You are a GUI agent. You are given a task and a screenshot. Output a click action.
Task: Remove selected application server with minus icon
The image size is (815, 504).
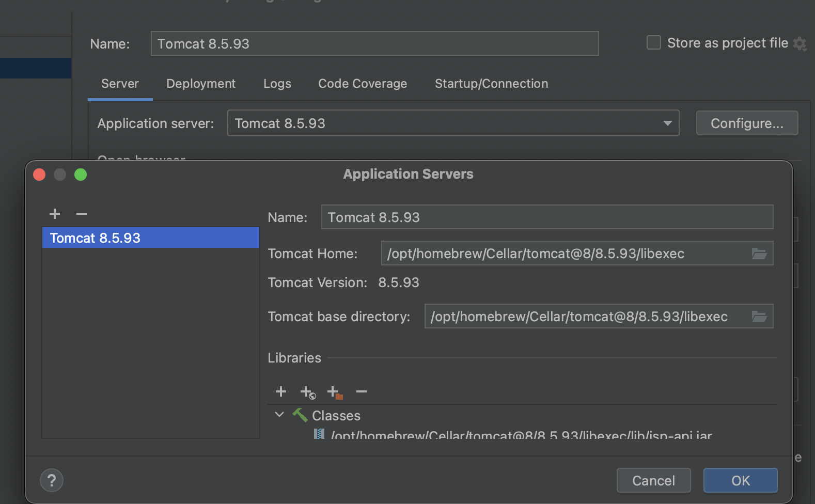(x=82, y=214)
